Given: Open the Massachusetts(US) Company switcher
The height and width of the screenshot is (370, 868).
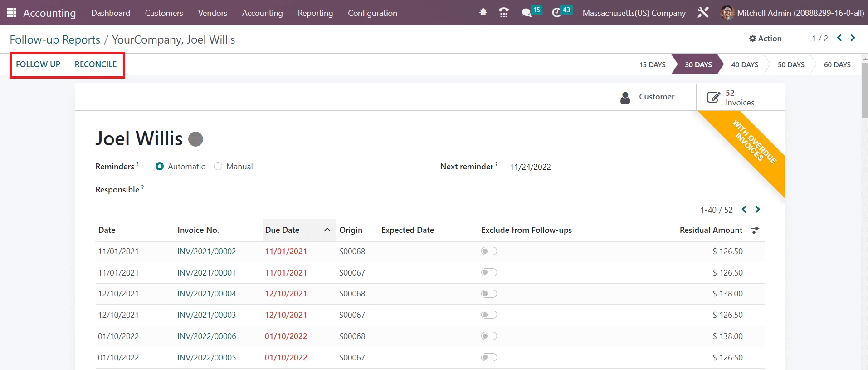Looking at the screenshot, I should (634, 13).
